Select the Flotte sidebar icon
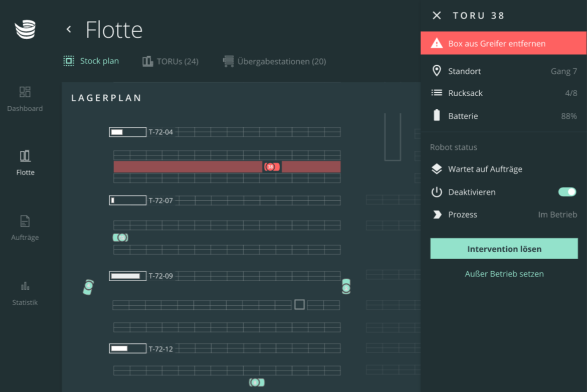This screenshot has height=392, width=587. click(x=25, y=156)
